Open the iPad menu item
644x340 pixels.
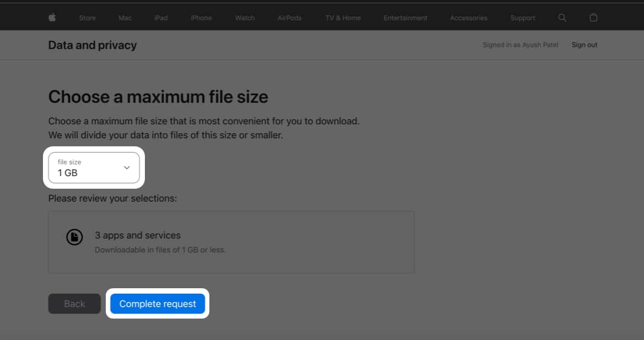[x=161, y=18]
